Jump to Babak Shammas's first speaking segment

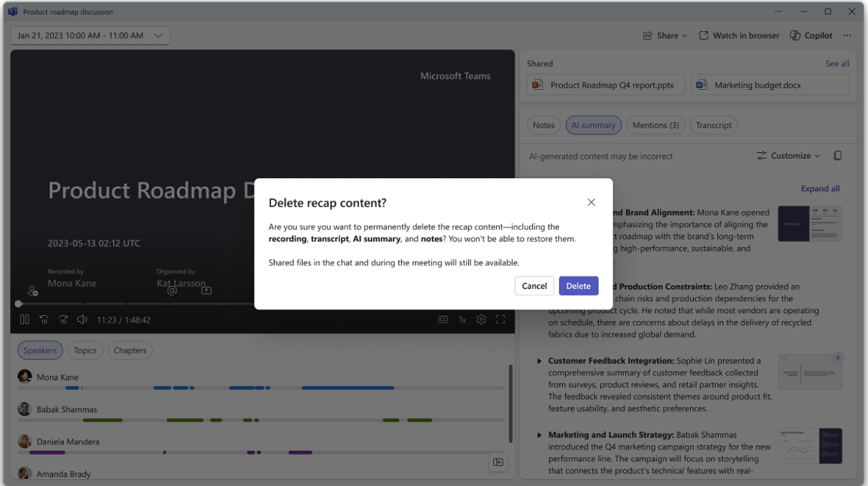(102, 420)
